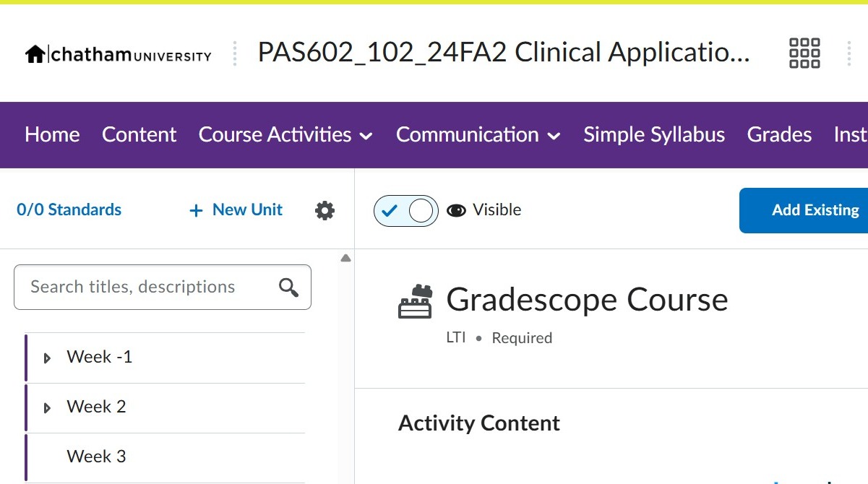Open Simple Syllabus from the navbar
868x484 pixels.
(x=654, y=135)
